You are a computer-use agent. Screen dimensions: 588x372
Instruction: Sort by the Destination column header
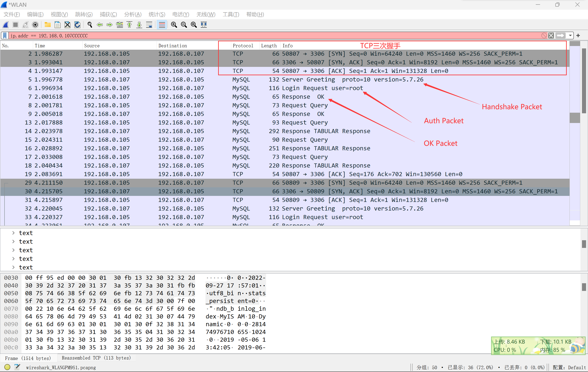[194, 46]
